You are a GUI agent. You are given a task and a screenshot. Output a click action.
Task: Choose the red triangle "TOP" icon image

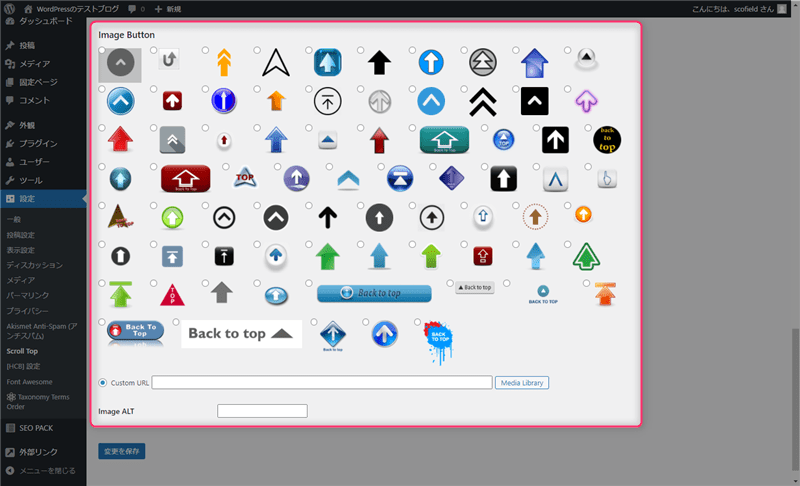[172, 295]
